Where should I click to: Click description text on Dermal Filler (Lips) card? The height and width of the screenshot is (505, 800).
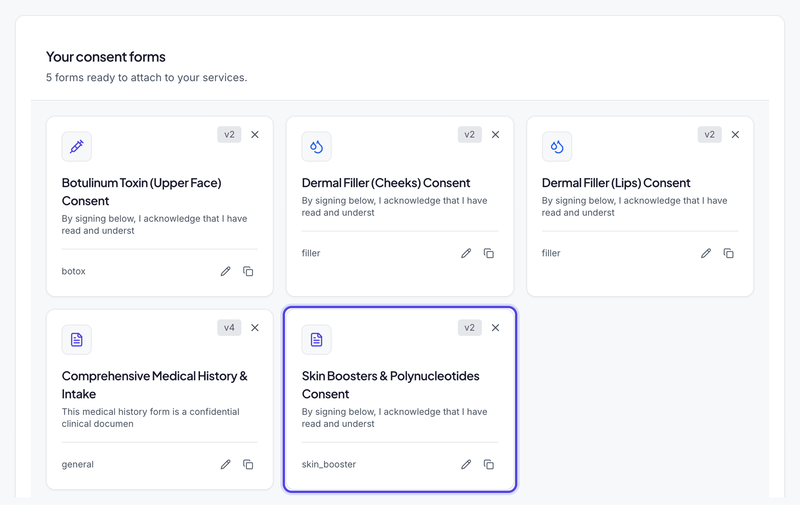[x=635, y=207]
